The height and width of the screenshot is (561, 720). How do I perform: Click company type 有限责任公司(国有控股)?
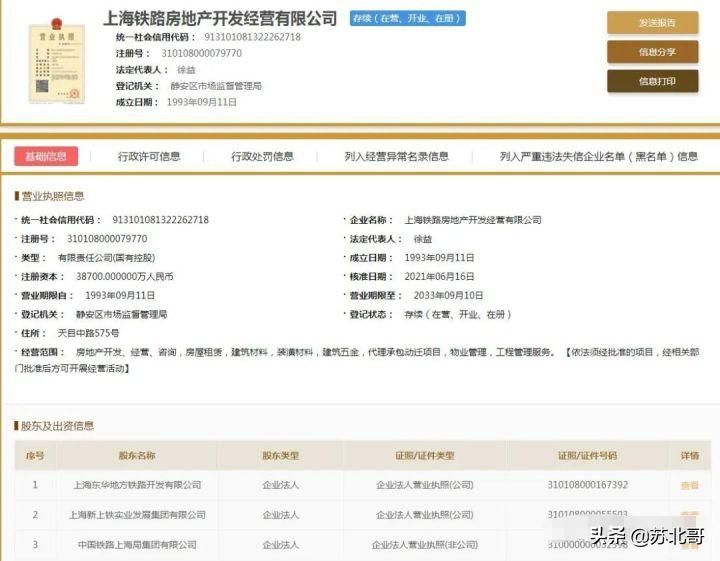click(x=106, y=258)
